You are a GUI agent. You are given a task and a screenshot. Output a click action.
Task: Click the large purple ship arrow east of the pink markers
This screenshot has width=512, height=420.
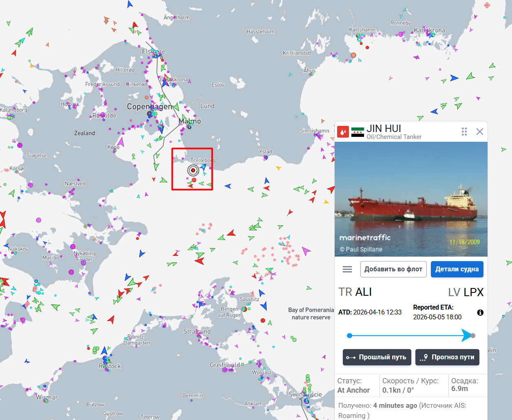point(306,251)
